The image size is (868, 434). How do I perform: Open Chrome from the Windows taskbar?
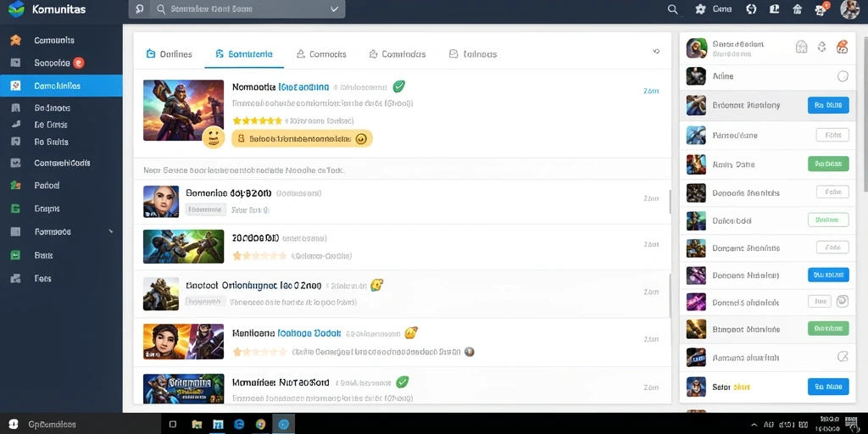click(x=260, y=424)
